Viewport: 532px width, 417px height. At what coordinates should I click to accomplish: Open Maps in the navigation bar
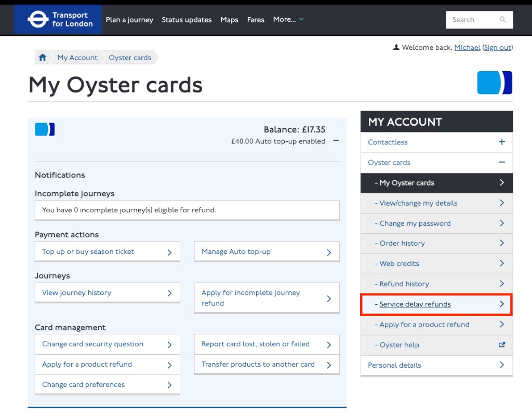pos(229,20)
